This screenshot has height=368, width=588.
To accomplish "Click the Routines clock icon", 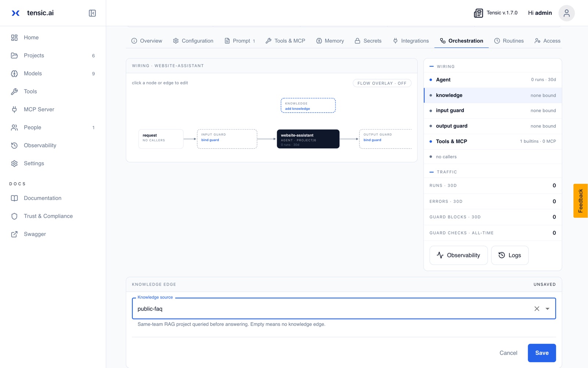I will click(497, 41).
